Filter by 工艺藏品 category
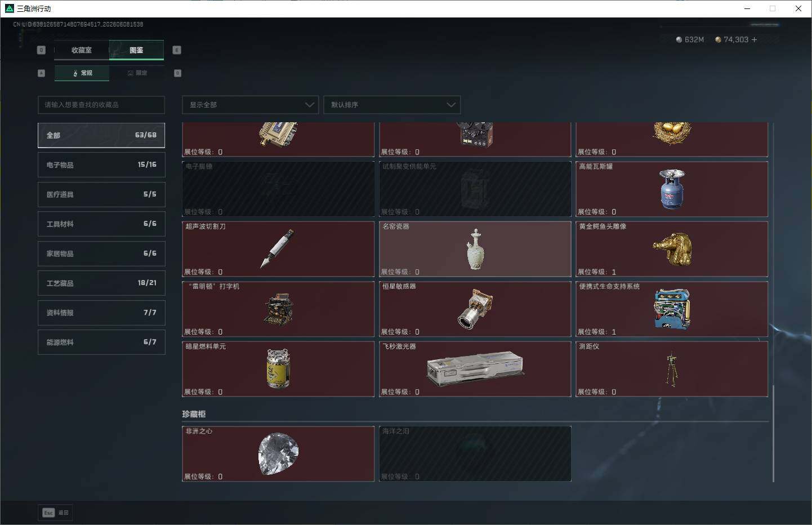Viewport: 812px width, 525px height. 101,283
